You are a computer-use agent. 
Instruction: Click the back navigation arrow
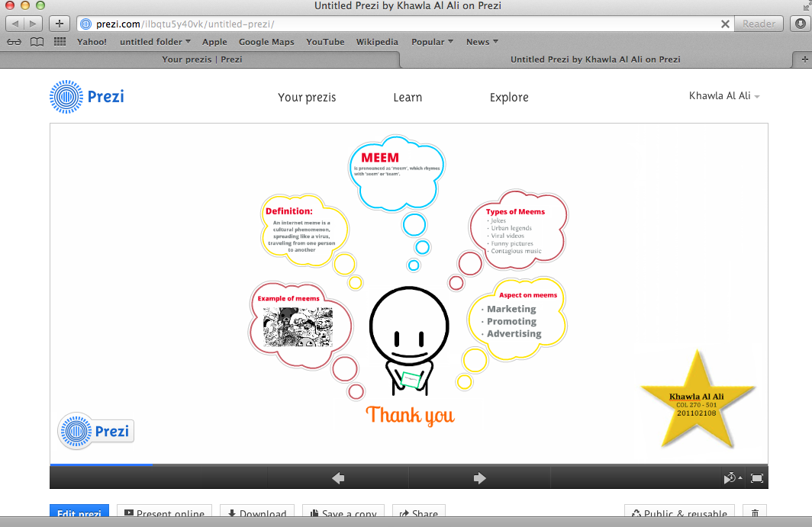pyautogui.click(x=338, y=477)
